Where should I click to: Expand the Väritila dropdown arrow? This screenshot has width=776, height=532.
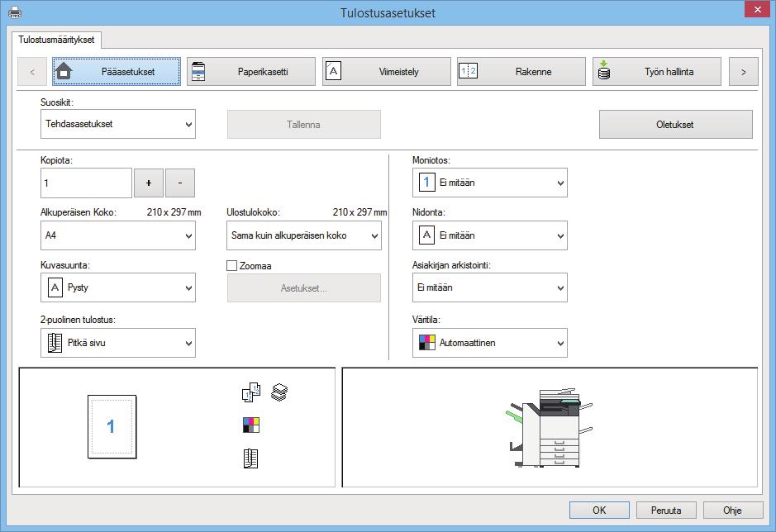(x=560, y=343)
